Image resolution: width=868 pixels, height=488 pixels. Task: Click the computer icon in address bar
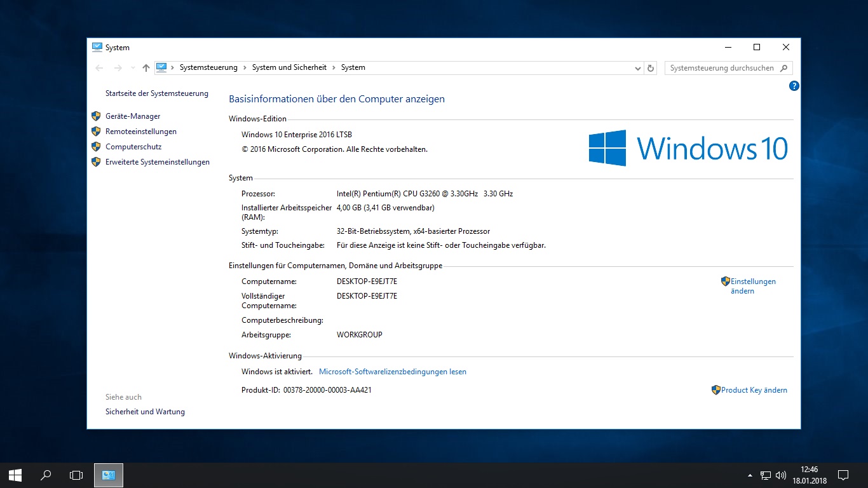click(x=161, y=67)
